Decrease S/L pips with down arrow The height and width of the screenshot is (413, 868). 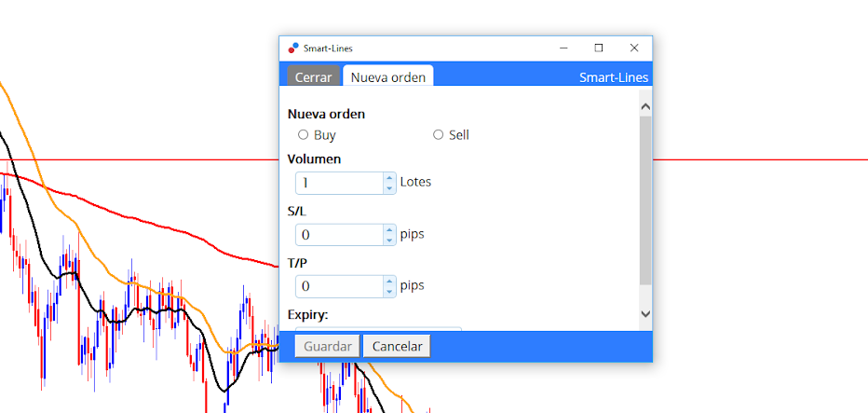coord(389,240)
